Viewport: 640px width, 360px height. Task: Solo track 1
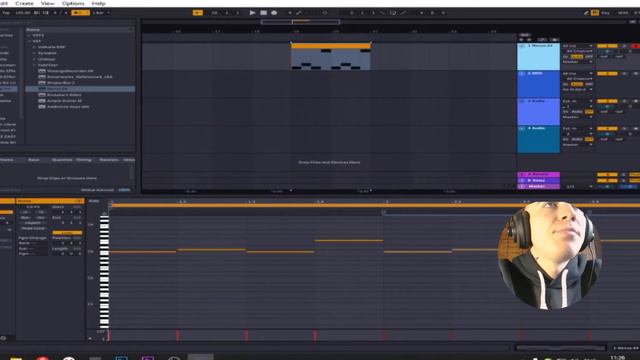tap(624, 46)
